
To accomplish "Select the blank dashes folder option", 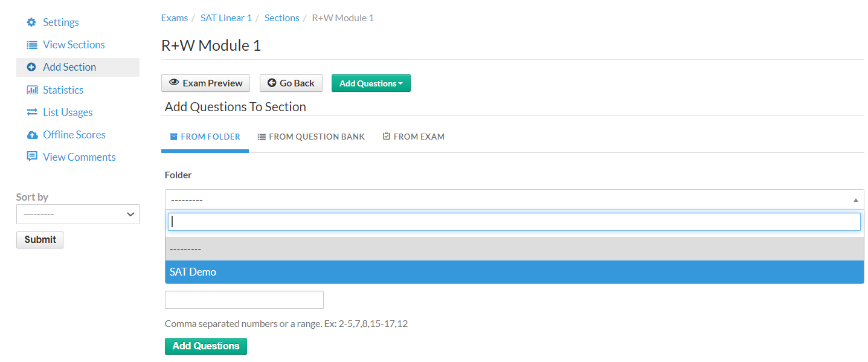I will pos(514,248).
